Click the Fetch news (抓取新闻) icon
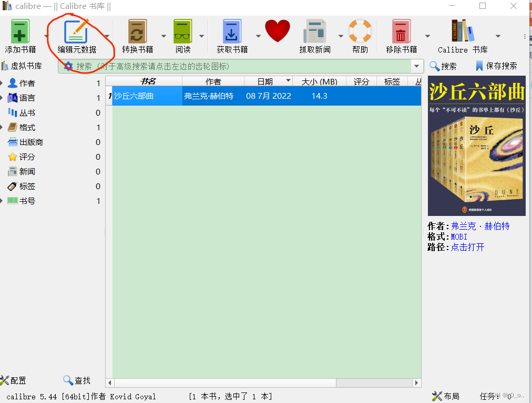This screenshot has width=532, height=403. 314,31
